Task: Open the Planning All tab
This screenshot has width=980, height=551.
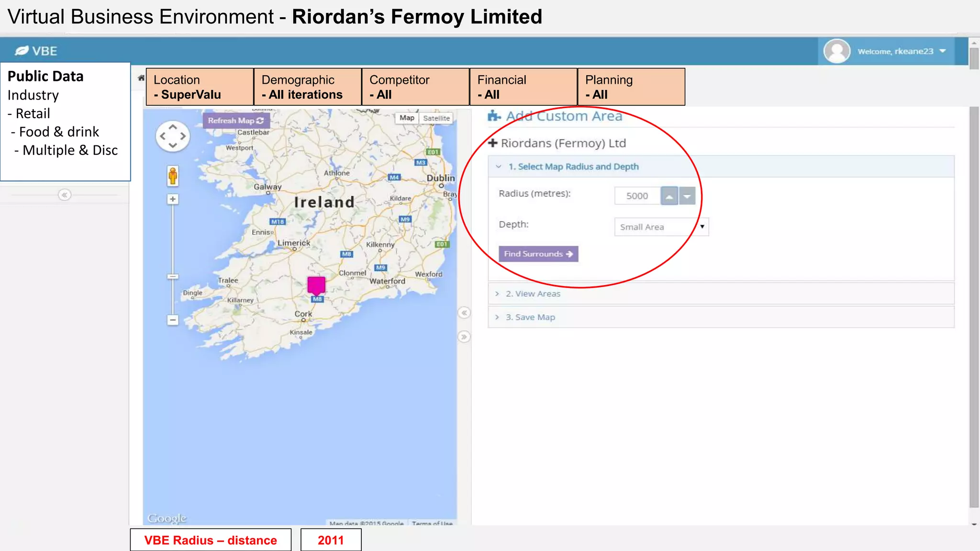Action: click(631, 87)
